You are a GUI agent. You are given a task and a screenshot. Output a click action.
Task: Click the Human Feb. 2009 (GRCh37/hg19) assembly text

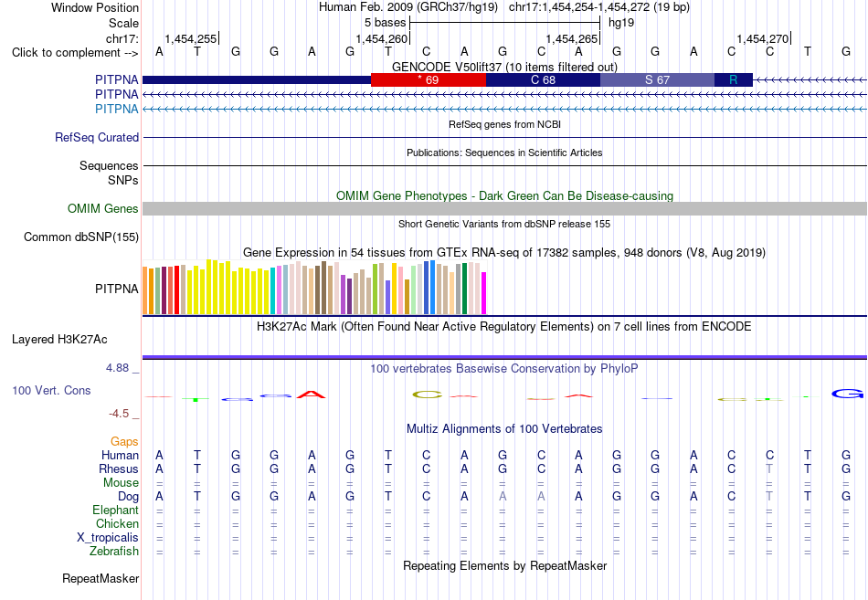click(408, 7)
